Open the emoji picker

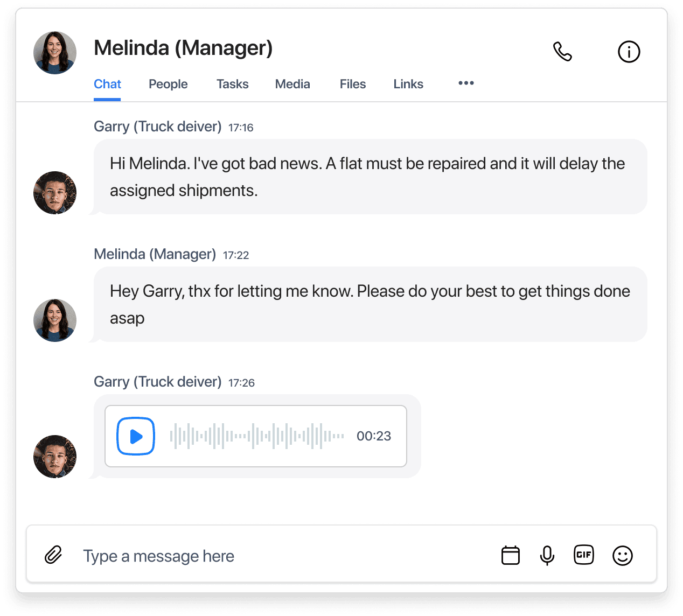pos(623,555)
